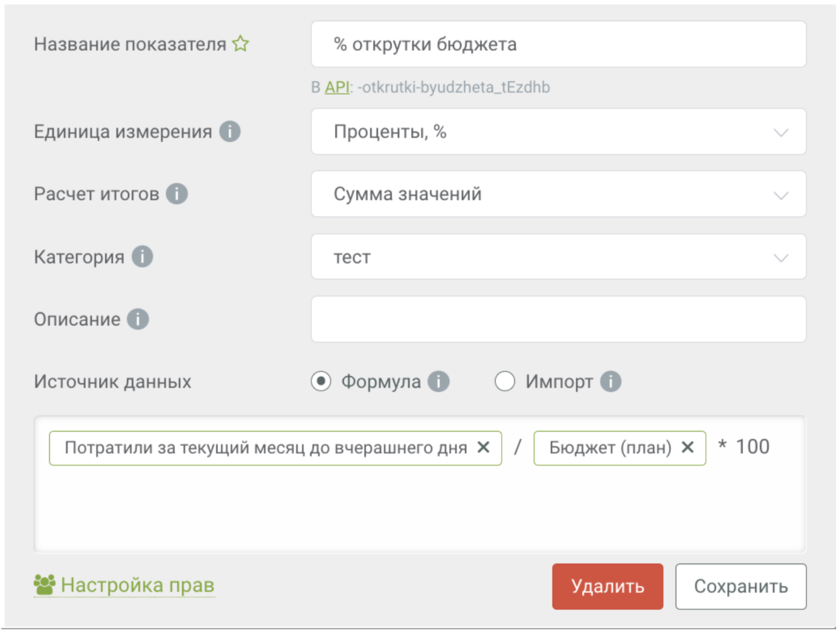Image resolution: width=840 pixels, height=633 pixels.
Task: Open the API link
Action: [337, 87]
